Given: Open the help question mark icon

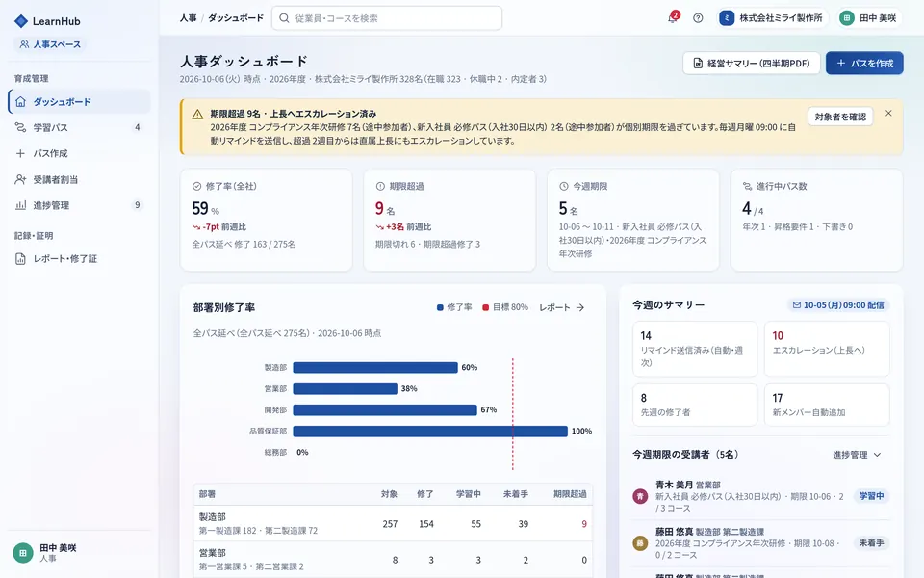Looking at the screenshot, I should click(x=698, y=18).
